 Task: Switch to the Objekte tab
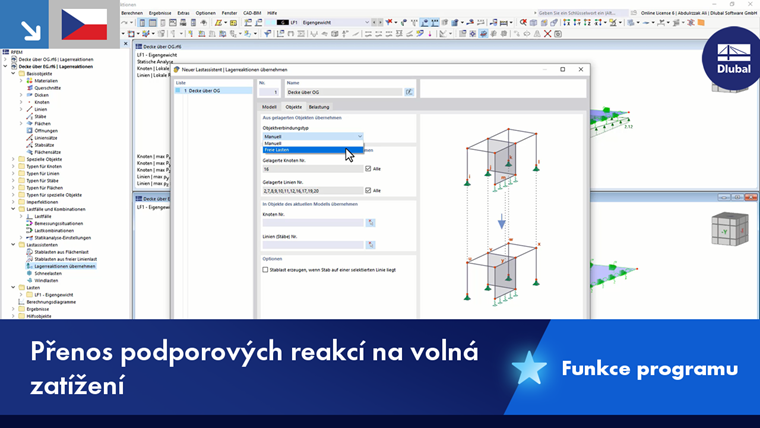coord(293,107)
